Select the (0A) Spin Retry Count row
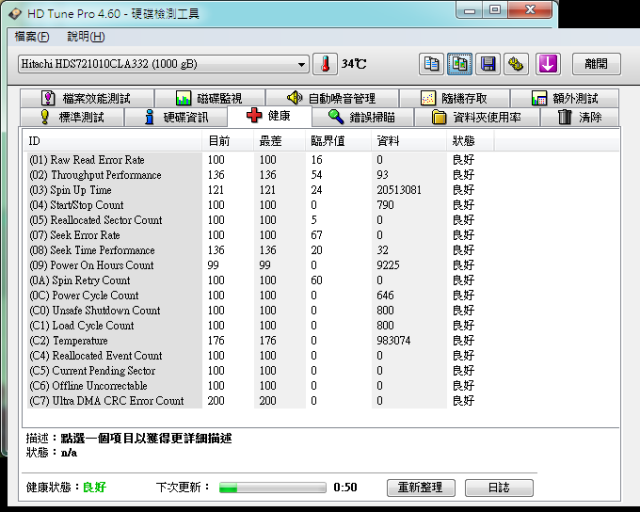Viewport: 640px width, 512px height. [x=261, y=280]
